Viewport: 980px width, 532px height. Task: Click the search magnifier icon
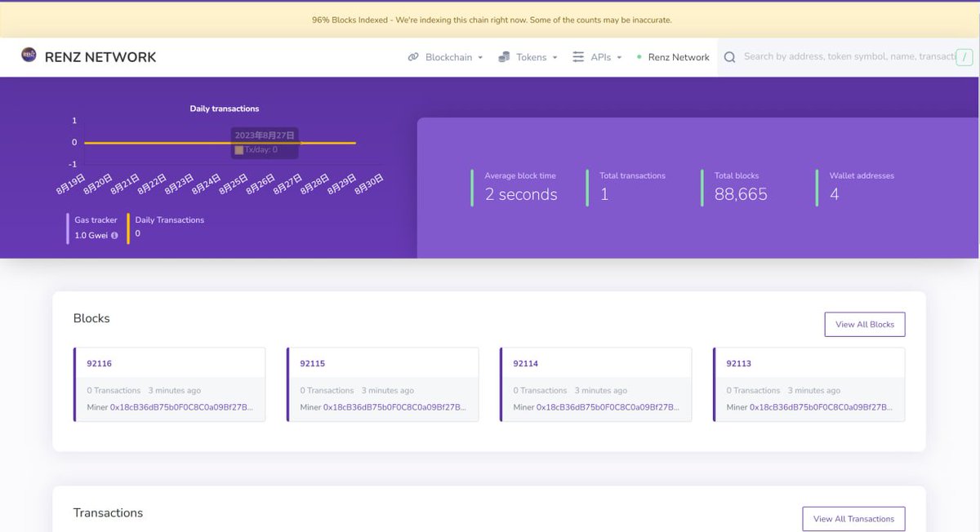[729, 57]
